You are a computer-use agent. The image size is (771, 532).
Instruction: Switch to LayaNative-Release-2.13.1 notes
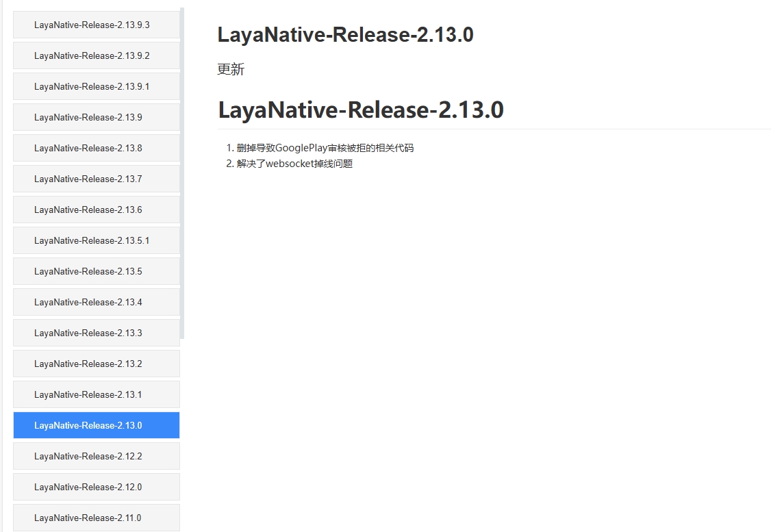(88, 394)
